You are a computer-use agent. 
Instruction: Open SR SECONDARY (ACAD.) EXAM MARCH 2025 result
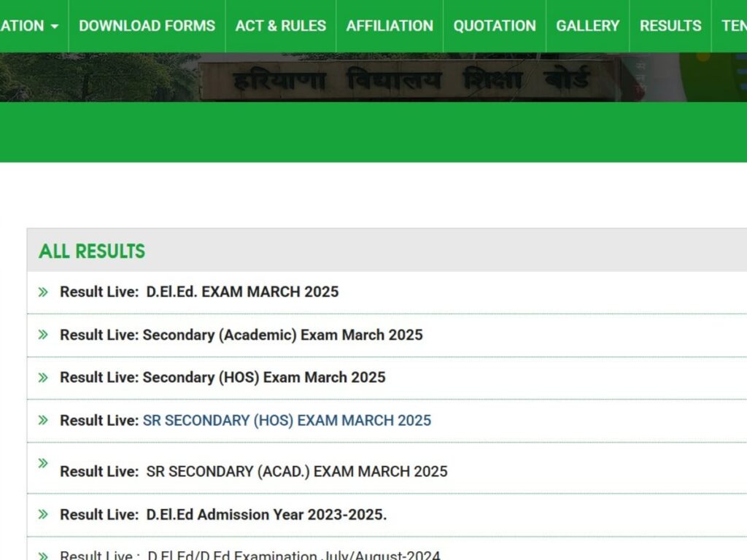coord(297,472)
